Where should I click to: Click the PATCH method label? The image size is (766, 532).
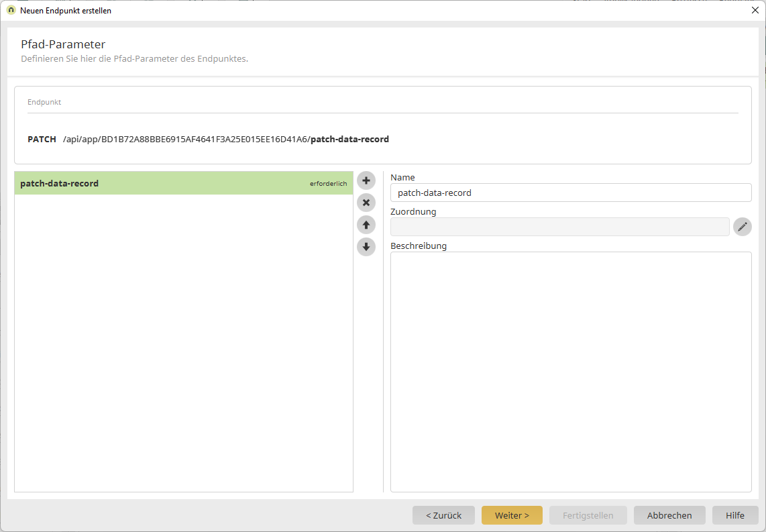pos(42,140)
